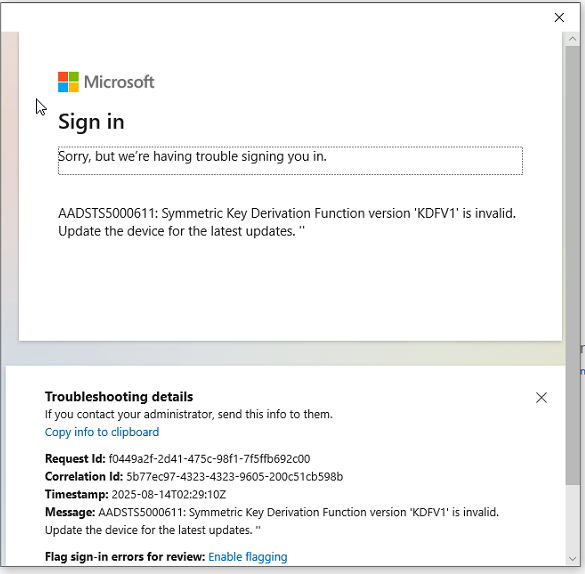The height and width of the screenshot is (574, 585).
Task: Dismiss the Troubleshooting details panel
Action: [541, 398]
